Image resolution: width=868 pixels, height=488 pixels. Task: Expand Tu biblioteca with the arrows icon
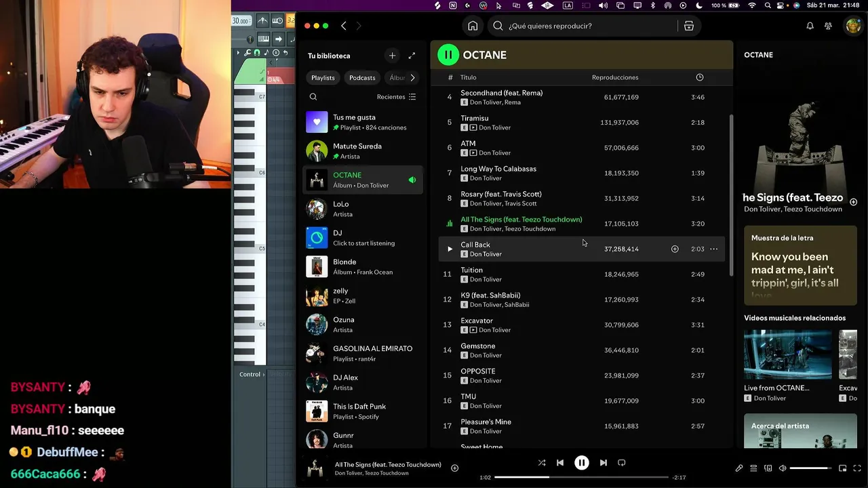coord(412,56)
